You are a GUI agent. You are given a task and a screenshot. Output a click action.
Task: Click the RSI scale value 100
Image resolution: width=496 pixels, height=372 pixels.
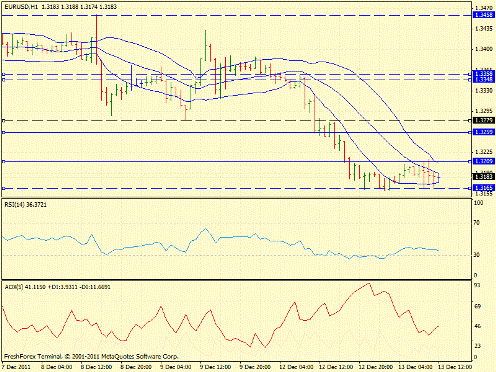pyautogui.click(x=479, y=203)
